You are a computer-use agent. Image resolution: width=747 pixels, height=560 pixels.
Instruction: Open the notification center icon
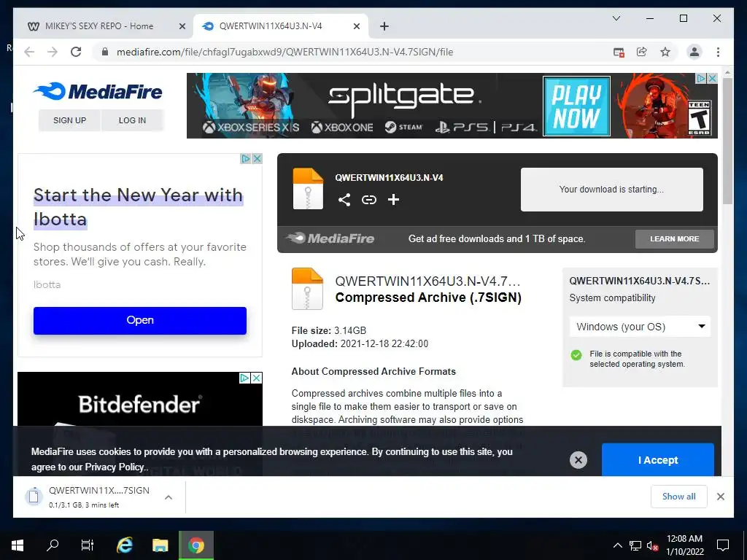click(723, 545)
